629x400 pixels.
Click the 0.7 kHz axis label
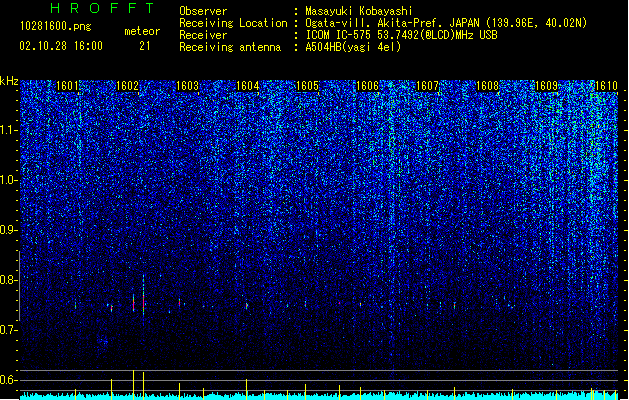point(9,330)
